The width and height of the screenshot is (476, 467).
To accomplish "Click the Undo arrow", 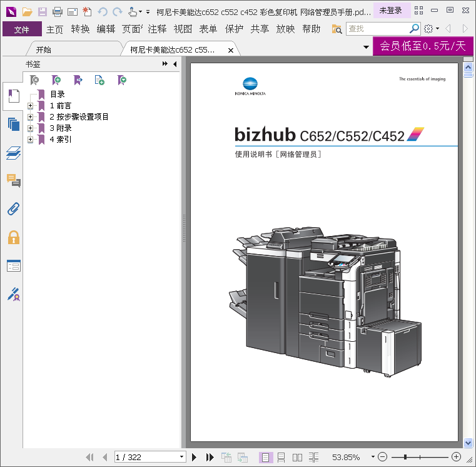I will coord(103,12).
